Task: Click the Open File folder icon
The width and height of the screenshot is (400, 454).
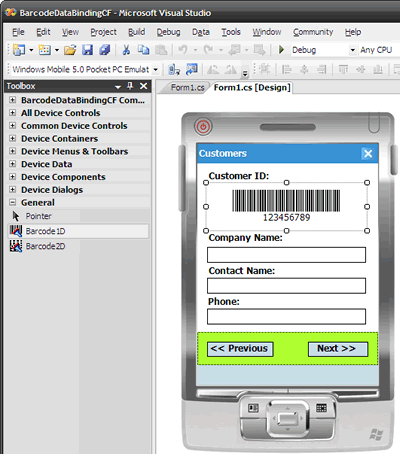Action: [70, 50]
